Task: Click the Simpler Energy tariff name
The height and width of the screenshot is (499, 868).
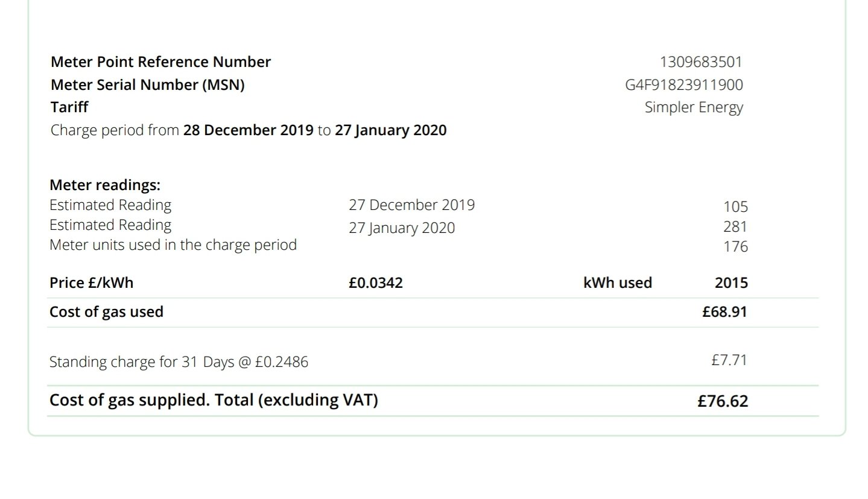Action: [694, 107]
